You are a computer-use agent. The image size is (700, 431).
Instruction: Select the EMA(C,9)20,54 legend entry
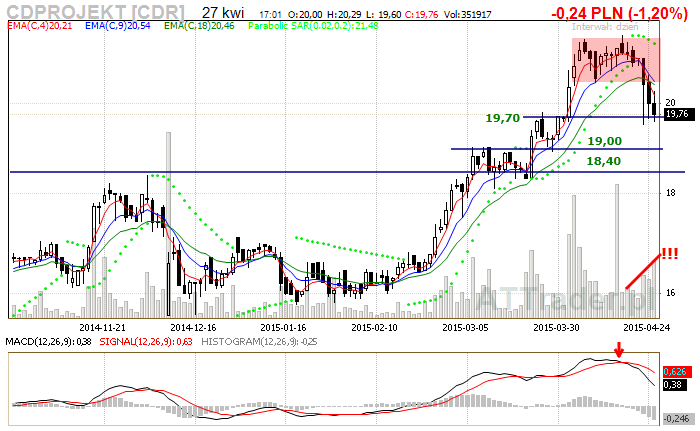117,26
